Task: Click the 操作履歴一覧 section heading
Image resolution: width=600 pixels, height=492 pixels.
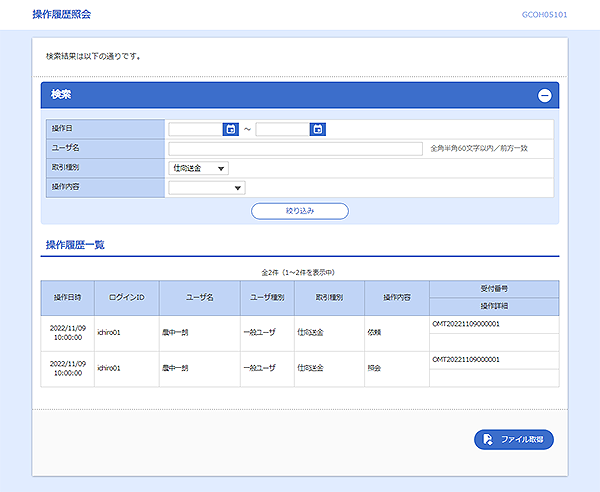Action: (x=75, y=245)
